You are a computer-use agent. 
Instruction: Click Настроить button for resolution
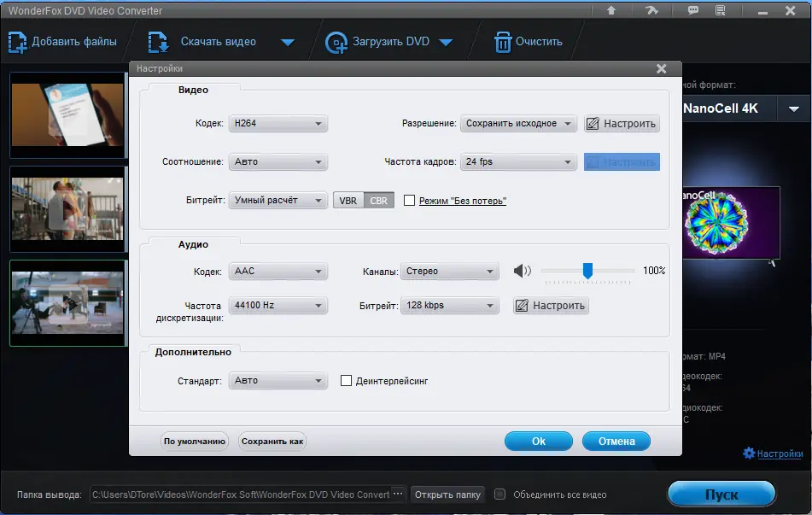[622, 123]
